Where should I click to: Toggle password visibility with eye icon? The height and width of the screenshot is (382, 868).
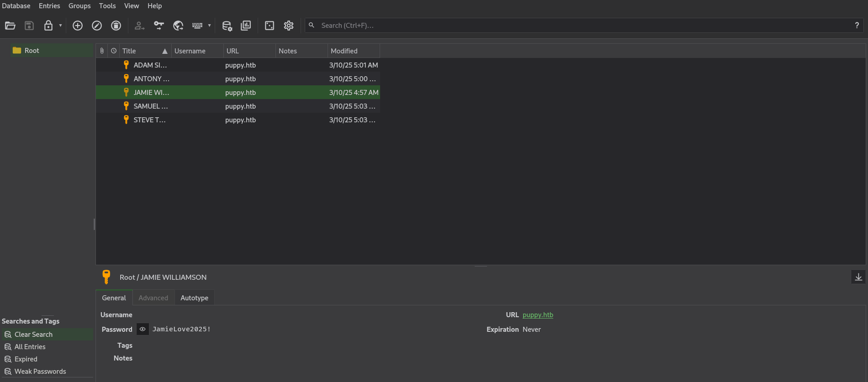click(143, 329)
